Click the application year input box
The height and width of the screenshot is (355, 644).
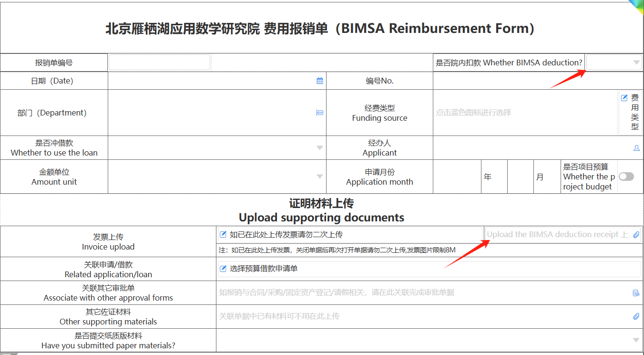click(x=457, y=177)
